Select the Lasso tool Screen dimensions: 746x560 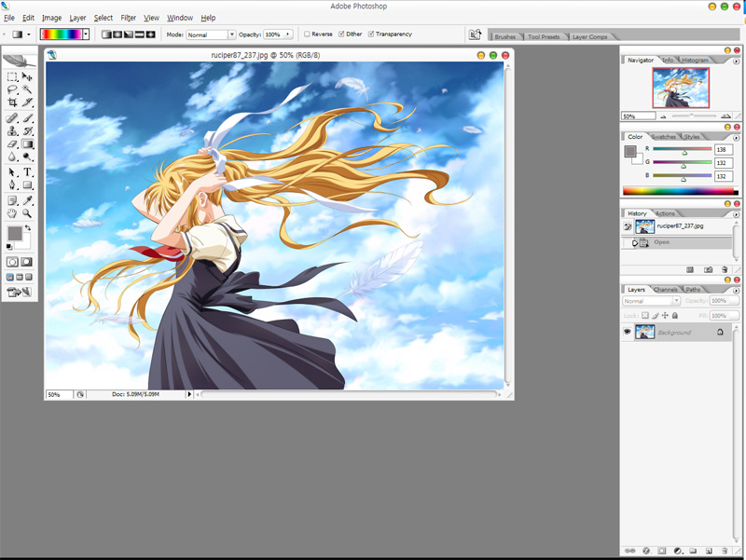(12, 89)
